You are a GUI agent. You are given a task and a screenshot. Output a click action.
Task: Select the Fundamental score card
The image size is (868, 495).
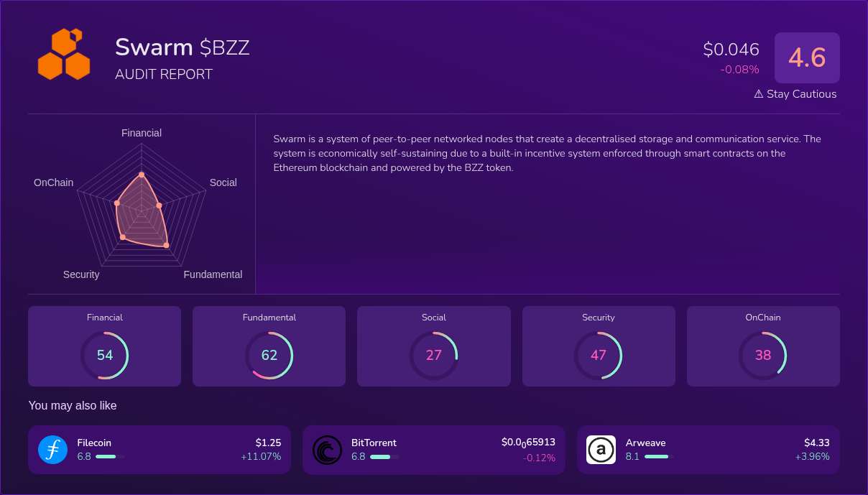pyautogui.click(x=269, y=346)
